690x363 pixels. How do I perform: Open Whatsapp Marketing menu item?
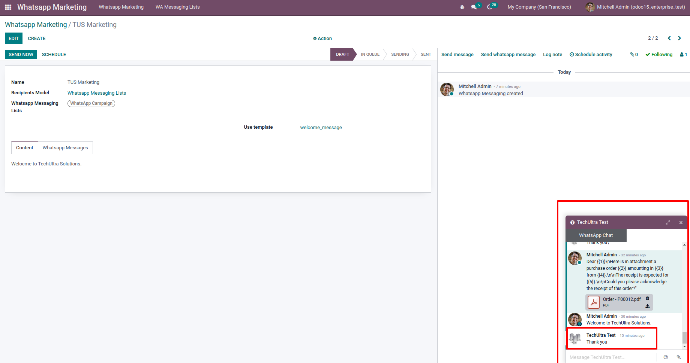click(x=121, y=7)
